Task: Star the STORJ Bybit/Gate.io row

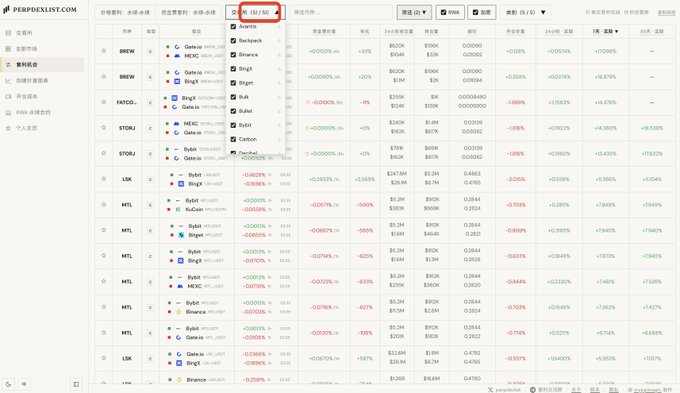Action: pyautogui.click(x=104, y=153)
